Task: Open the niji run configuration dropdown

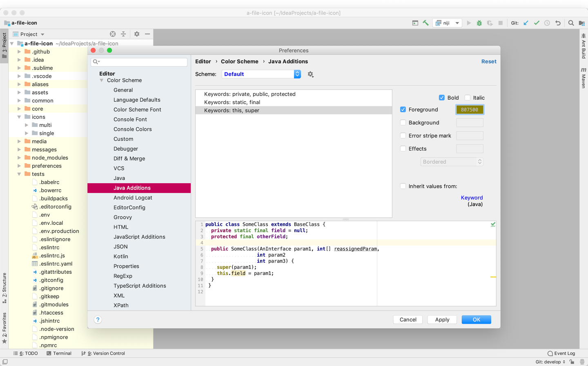Action: click(448, 23)
